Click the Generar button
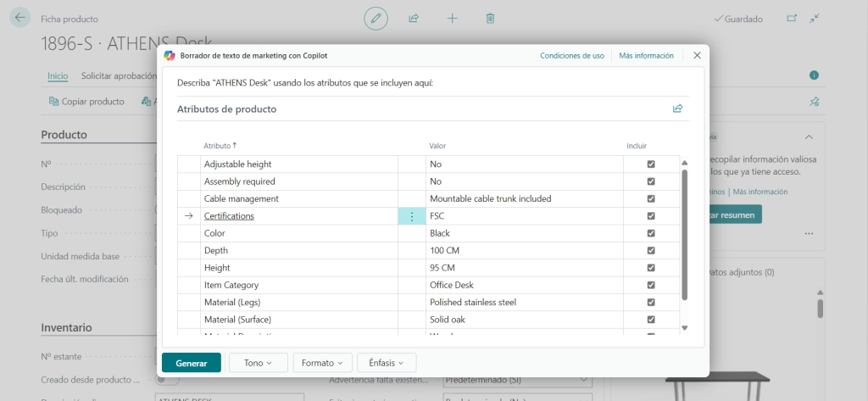The height and width of the screenshot is (401, 868). coord(192,363)
